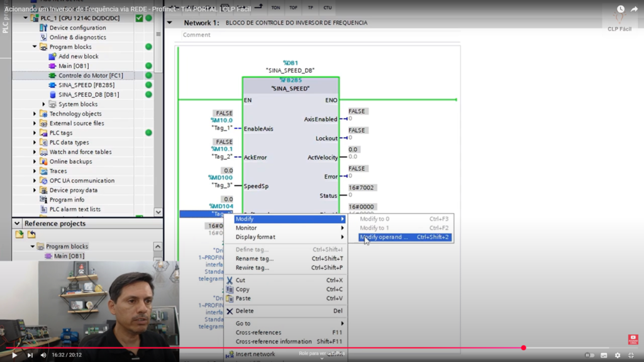Open the video title link

coord(128,9)
